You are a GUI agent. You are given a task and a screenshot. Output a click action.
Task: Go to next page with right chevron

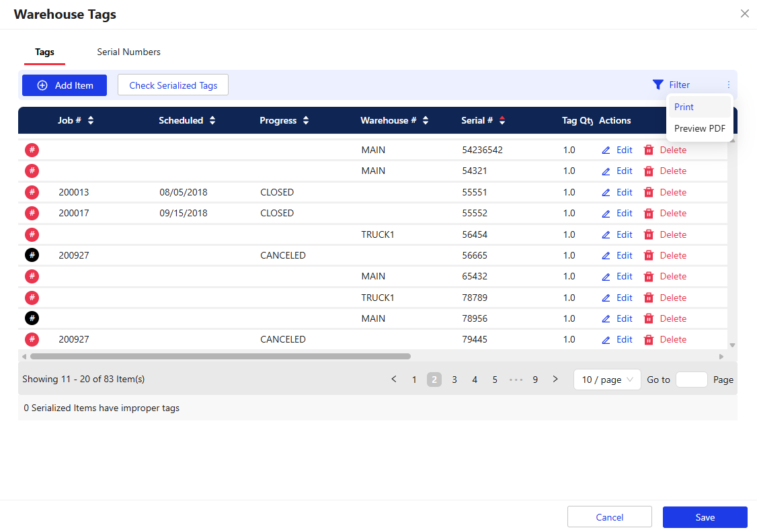[555, 380]
